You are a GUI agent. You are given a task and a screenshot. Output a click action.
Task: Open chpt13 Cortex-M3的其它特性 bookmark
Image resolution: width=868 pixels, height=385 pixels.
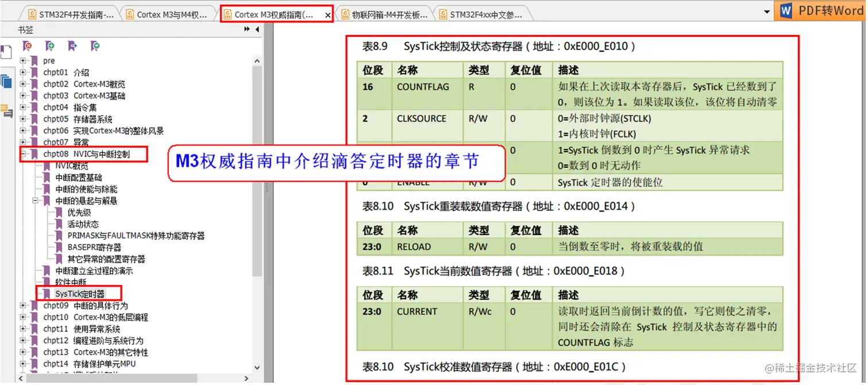click(95, 352)
